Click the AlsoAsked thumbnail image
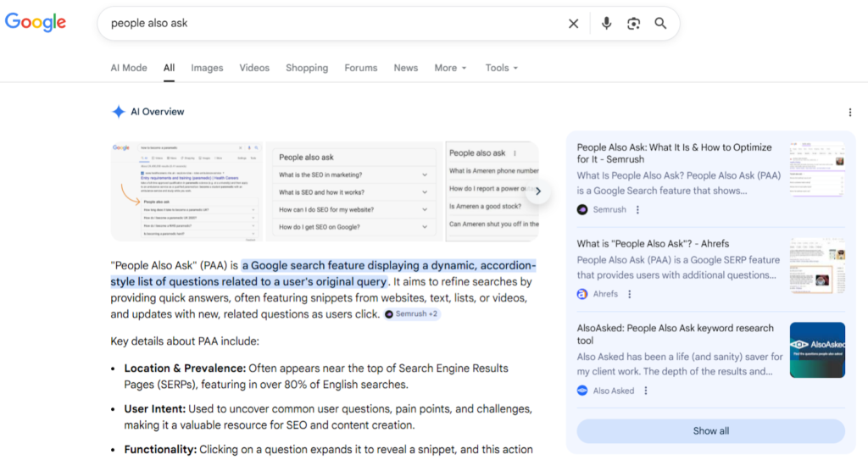This screenshot has height=460, width=868. (x=817, y=350)
